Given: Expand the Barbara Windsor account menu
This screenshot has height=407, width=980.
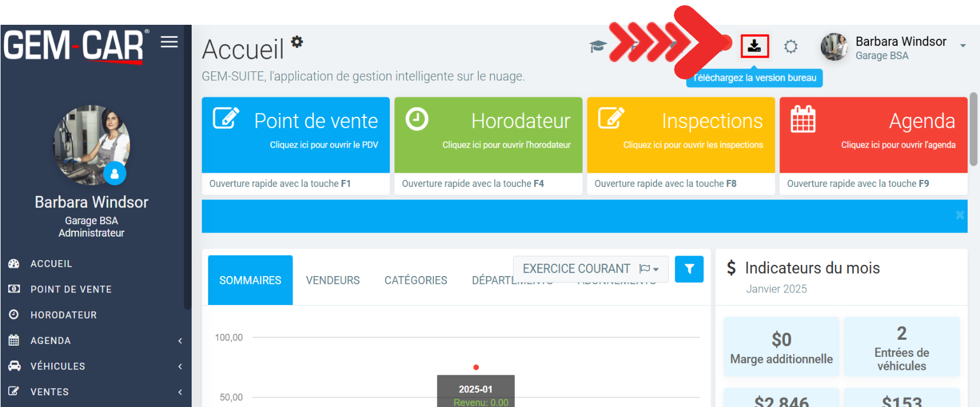Looking at the screenshot, I should (962, 46).
